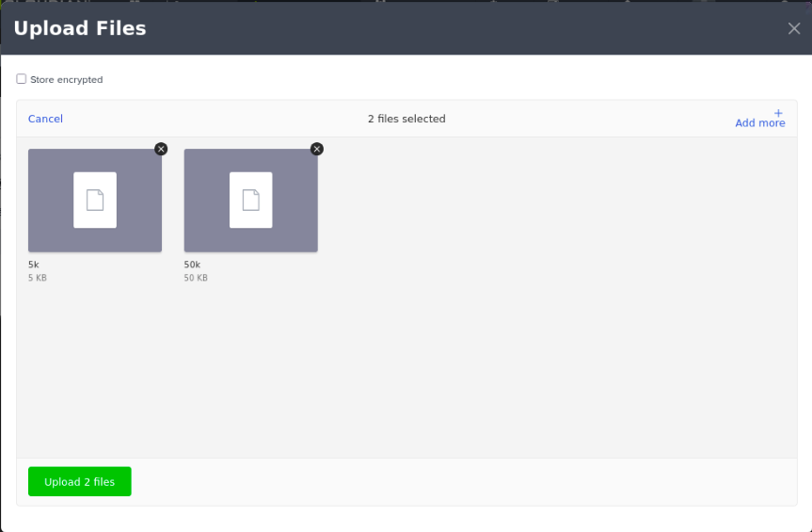This screenshot has height=532, width=812.
Task: Remove the 50k file with its X icon
Action: pyautogui.click(x=317, y=149)
